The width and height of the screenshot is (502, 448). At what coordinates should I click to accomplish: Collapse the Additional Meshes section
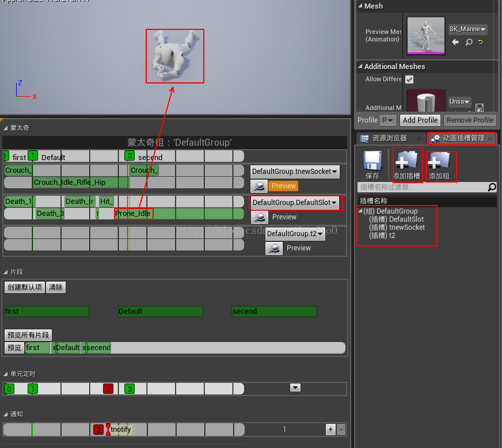click(x=360, y=66)
